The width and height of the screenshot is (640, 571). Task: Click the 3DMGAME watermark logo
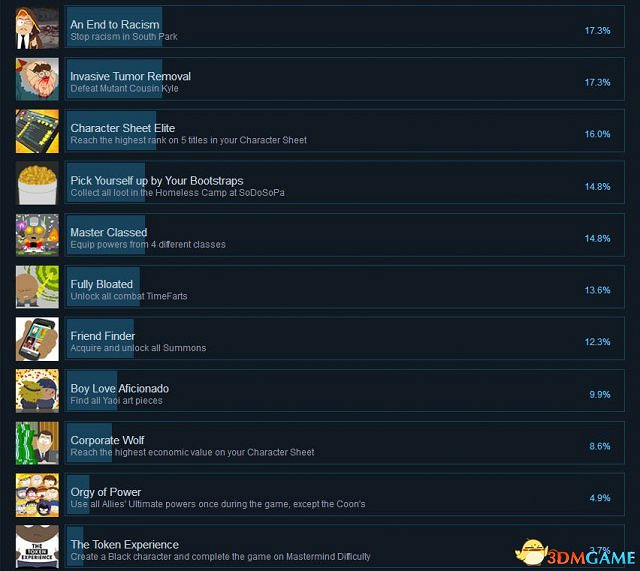(x=576, y=553)
